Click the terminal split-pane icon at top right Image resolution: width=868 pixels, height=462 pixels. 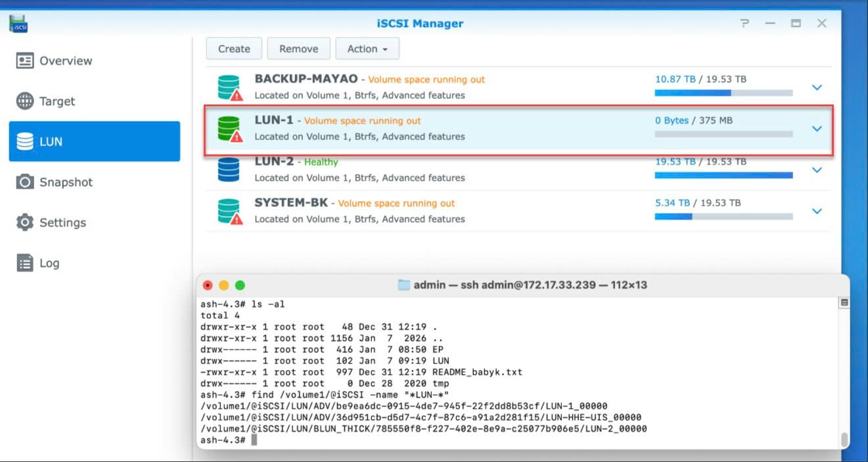844,303
